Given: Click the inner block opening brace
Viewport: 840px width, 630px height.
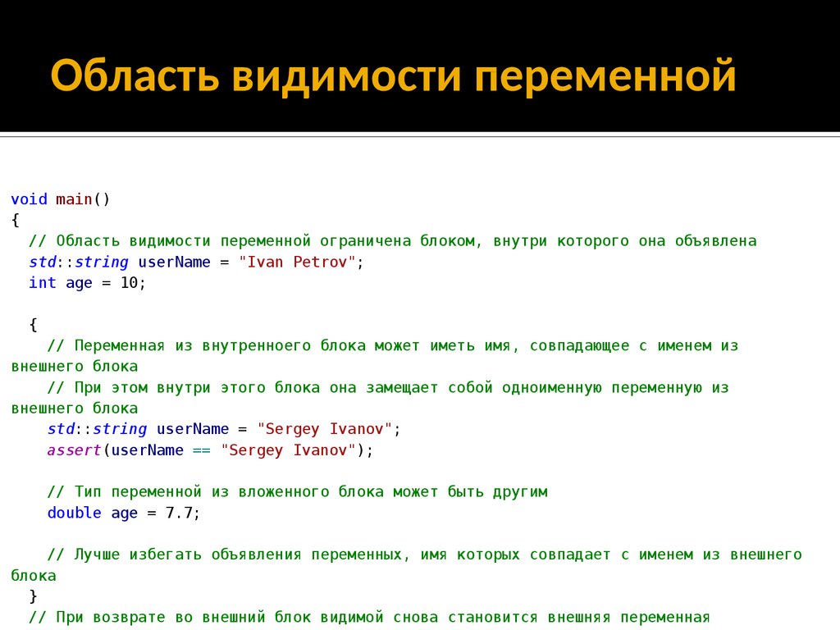Looking at the screenshot, I should [x=33, y=325].
